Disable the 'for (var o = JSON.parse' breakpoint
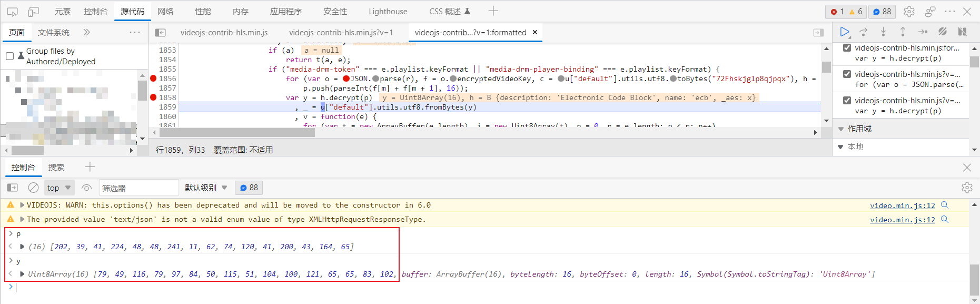This screenshot has height=304, width=980. coord(847,74)
